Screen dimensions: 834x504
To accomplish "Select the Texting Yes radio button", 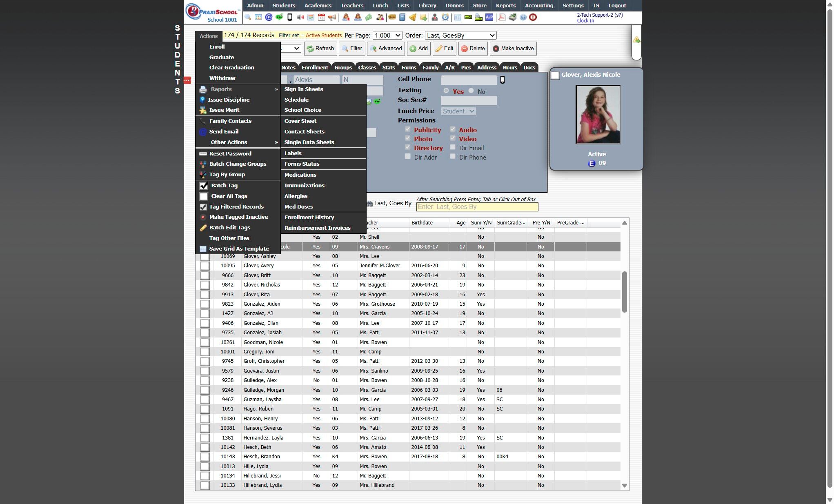I will [x=446, y=91].
